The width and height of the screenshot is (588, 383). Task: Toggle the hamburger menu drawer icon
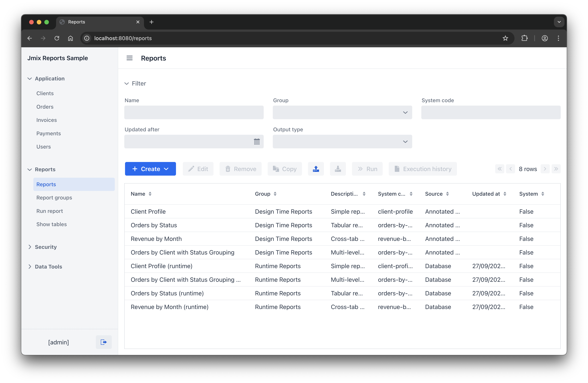129,58
